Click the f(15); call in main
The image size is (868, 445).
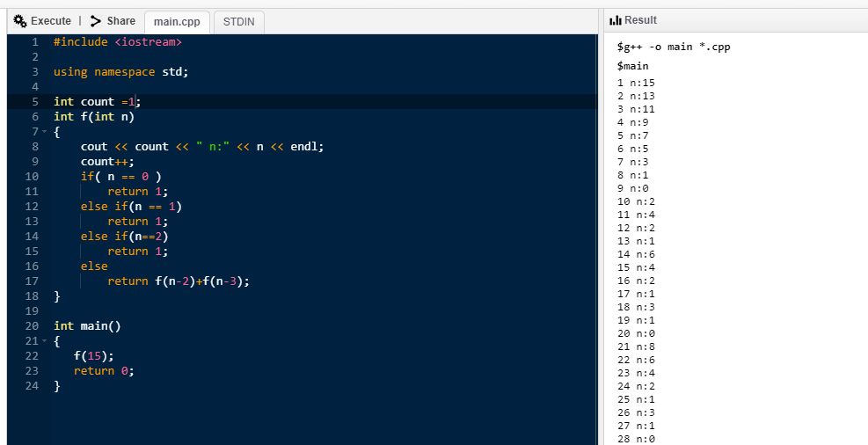point(93,356)
